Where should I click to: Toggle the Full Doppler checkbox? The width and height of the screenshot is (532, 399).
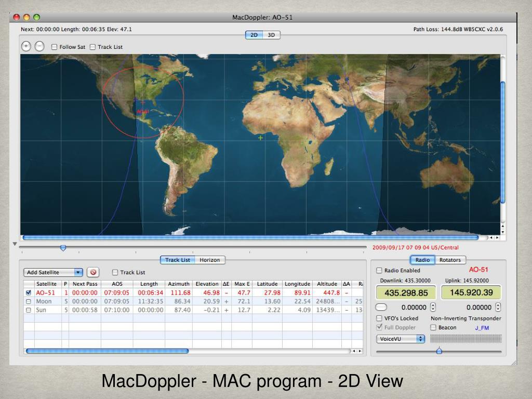(379, 327)
